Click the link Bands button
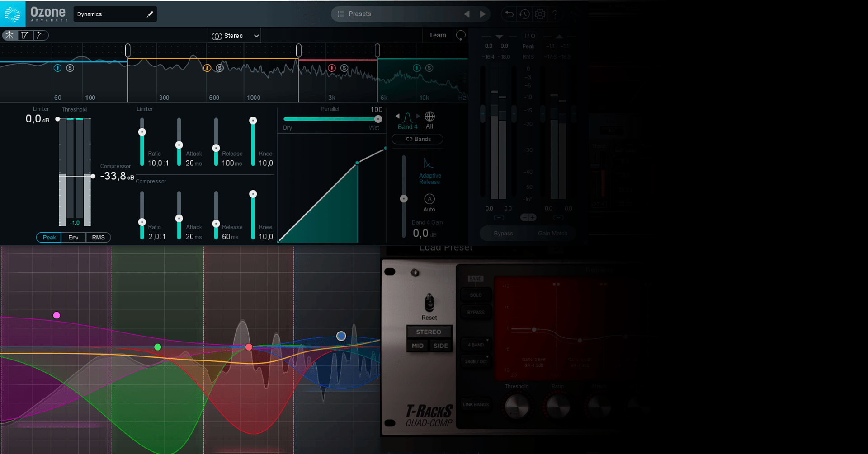 click(x=417, y=139)
